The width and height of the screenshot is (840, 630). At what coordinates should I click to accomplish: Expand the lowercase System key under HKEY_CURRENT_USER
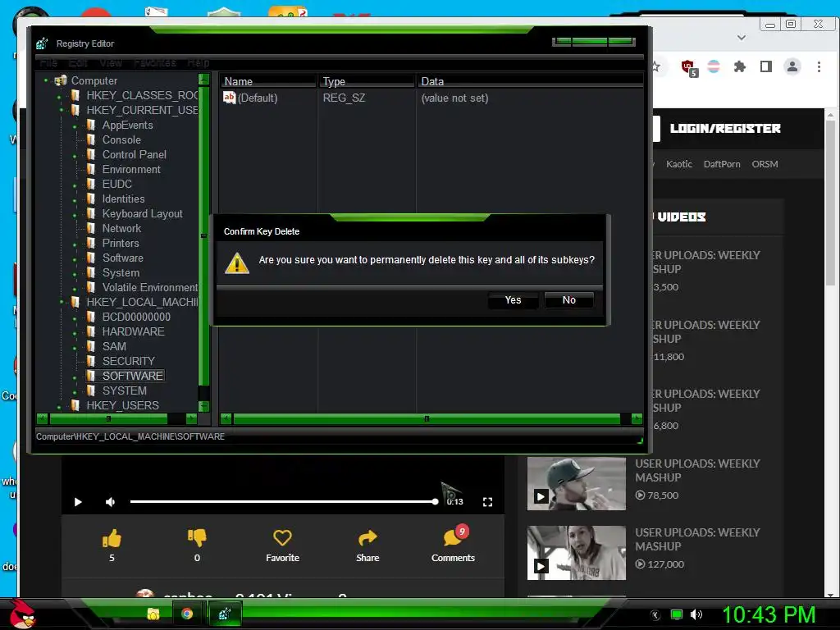[x=75, y=274]
